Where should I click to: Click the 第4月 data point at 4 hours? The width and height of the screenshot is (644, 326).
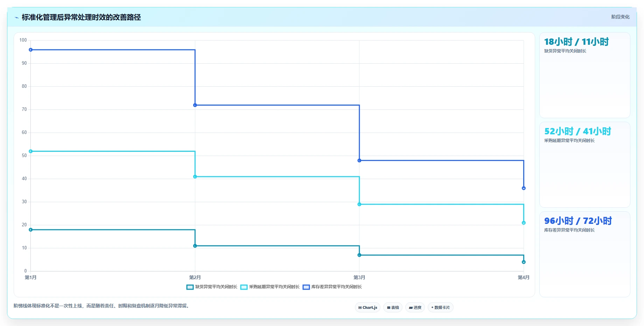tap(524, 262)
